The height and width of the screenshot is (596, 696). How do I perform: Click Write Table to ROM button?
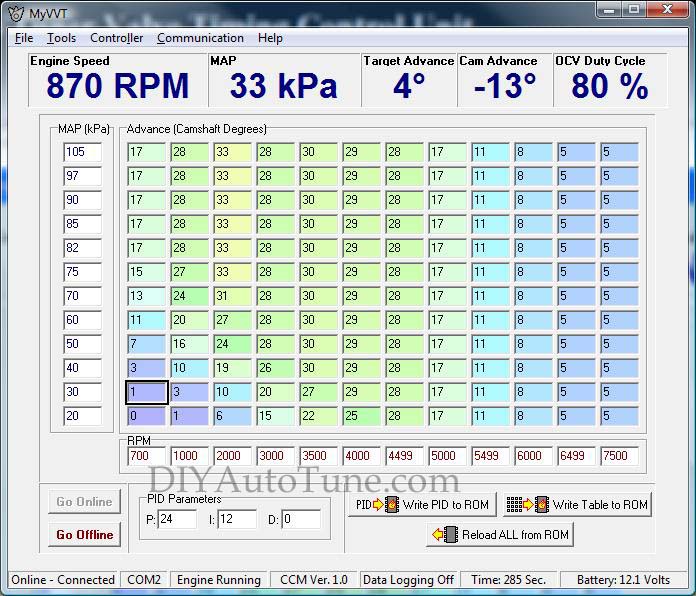click(x=577, y=505)
